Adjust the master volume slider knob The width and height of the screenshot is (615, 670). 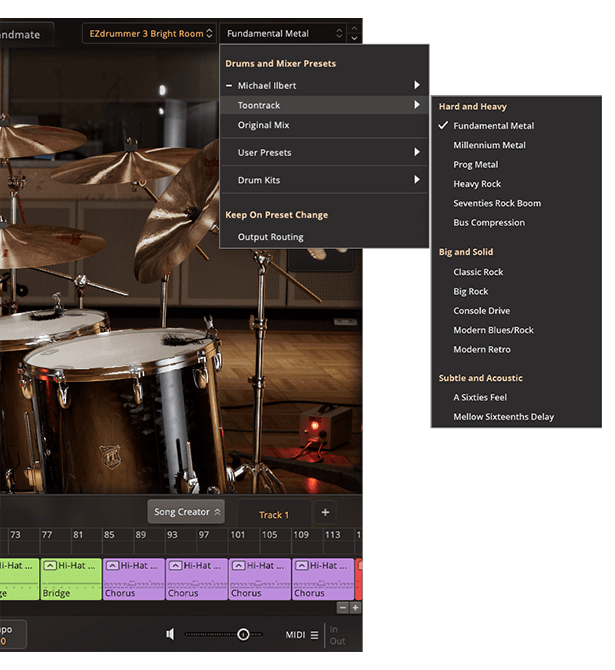click(242, 634)
